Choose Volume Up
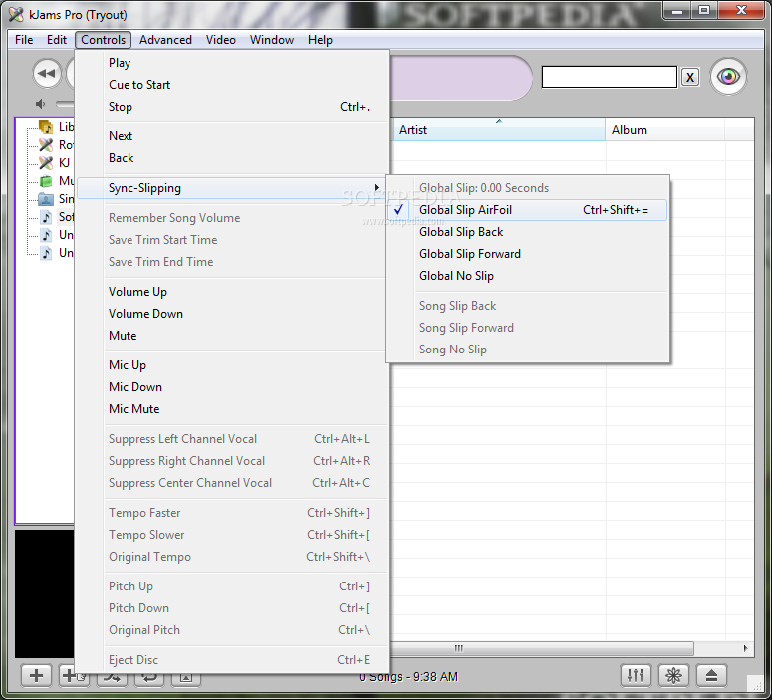 click(x=233, y=292)
